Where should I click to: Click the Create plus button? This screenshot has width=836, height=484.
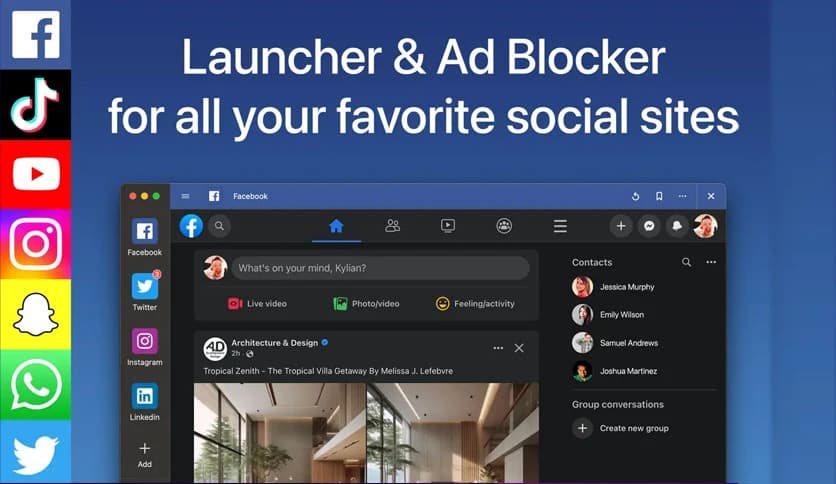(x=621, y=226)
